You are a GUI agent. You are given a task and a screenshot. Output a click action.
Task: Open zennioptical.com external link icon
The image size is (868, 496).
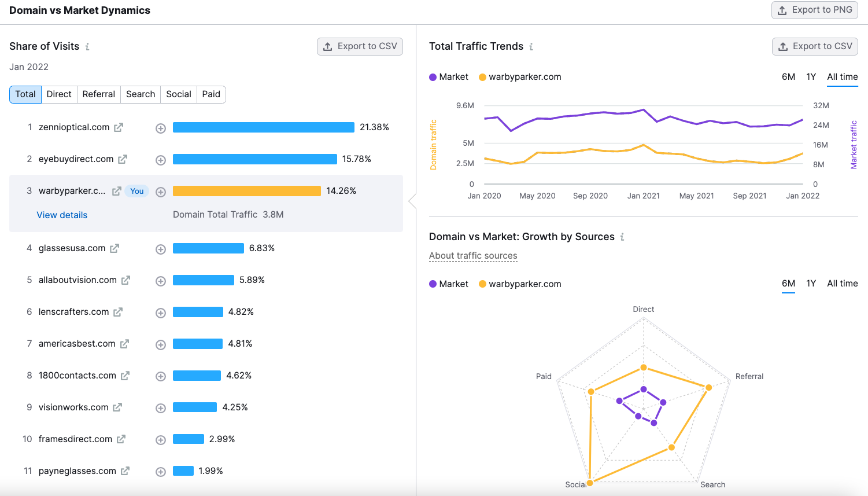coord(119,127)
